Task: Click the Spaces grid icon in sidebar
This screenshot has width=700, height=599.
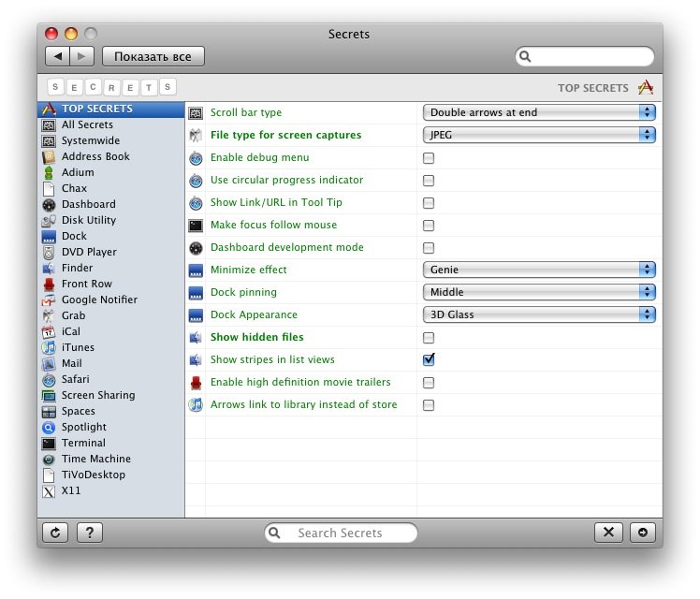Action: 49,412
